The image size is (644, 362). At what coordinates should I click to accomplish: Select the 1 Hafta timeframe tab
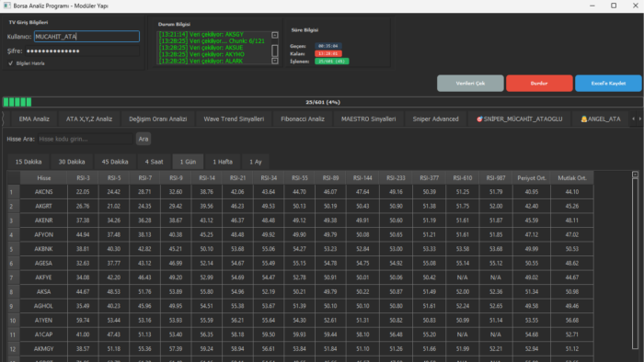tap(223, 162)
